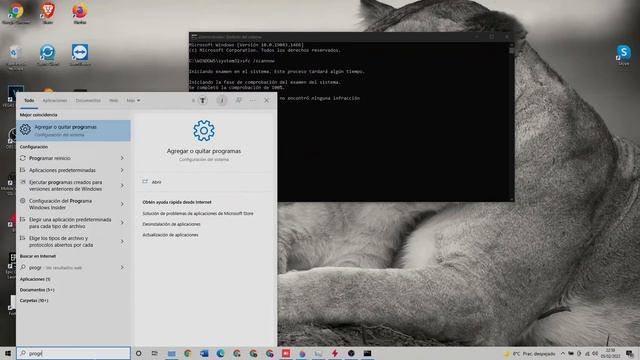Expand the Documentos results group
640x360 pixels.
pos(37,290)
